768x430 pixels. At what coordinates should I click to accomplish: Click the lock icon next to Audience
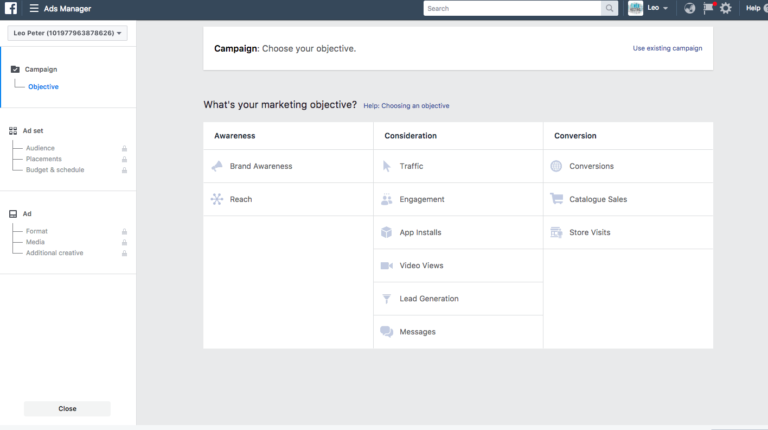(124, 148)
